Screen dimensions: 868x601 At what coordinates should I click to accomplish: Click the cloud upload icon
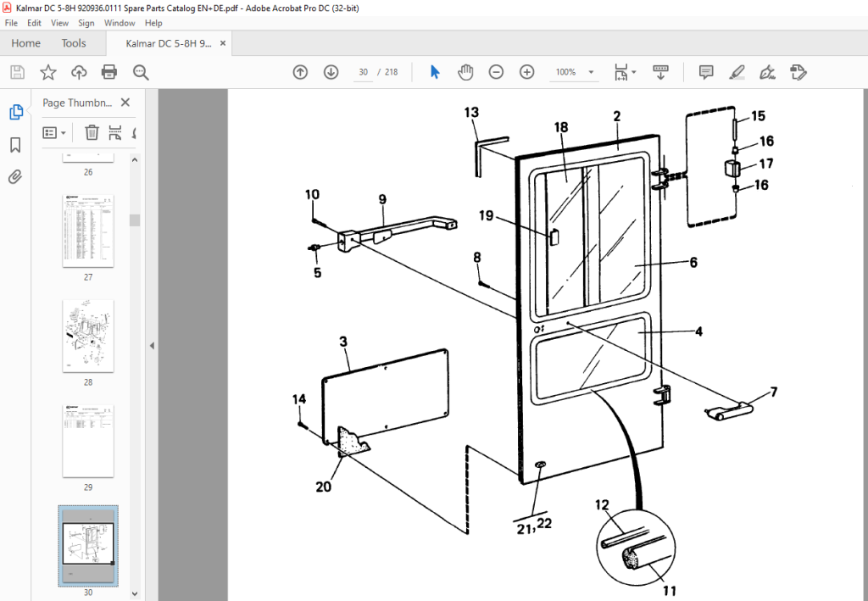(x=79, y=72)
